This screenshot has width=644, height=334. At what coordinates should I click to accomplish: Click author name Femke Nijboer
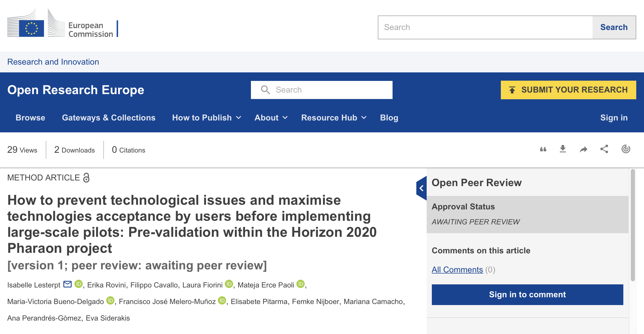[316, 301]
